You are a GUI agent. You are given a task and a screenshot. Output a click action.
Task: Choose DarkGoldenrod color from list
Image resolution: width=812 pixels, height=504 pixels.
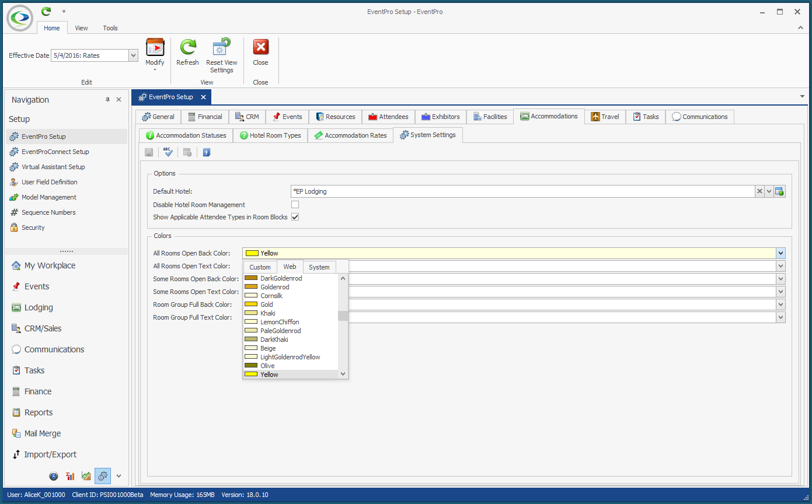pos(291,278)
